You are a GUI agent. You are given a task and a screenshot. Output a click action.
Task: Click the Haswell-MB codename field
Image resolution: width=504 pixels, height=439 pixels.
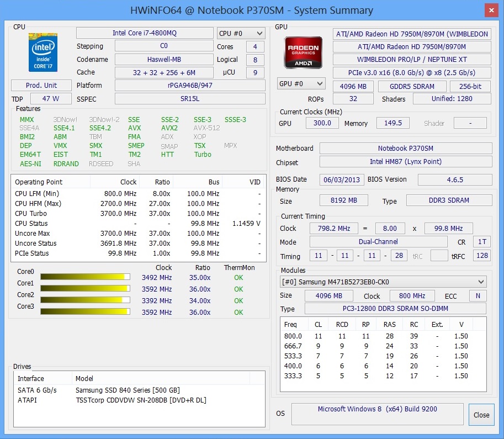[164, 60]
